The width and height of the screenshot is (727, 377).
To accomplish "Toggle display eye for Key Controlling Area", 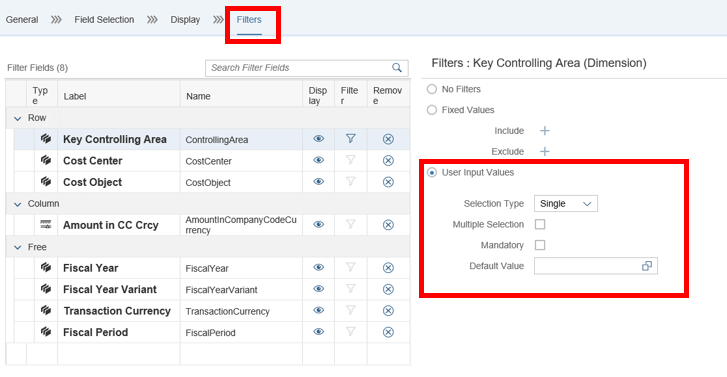I will pos(319,139).
